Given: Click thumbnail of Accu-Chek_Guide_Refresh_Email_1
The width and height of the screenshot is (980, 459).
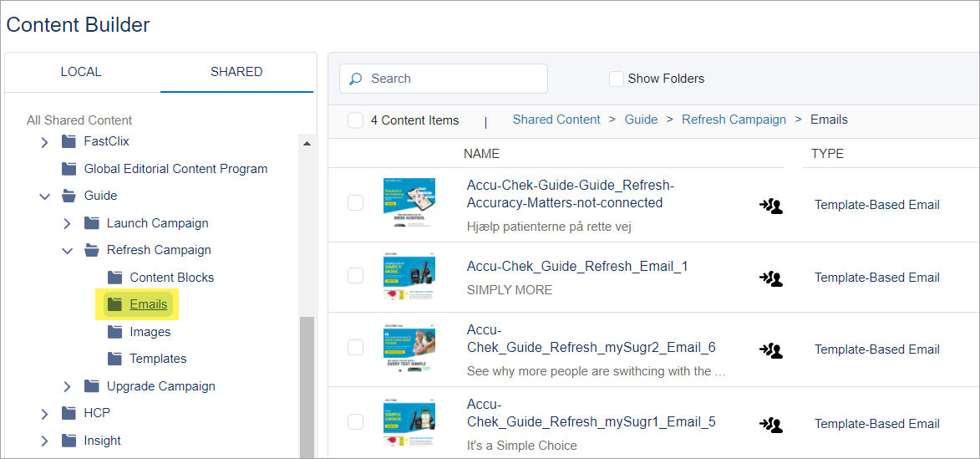Looking at the screenshot, I should [x=409, y=277].
